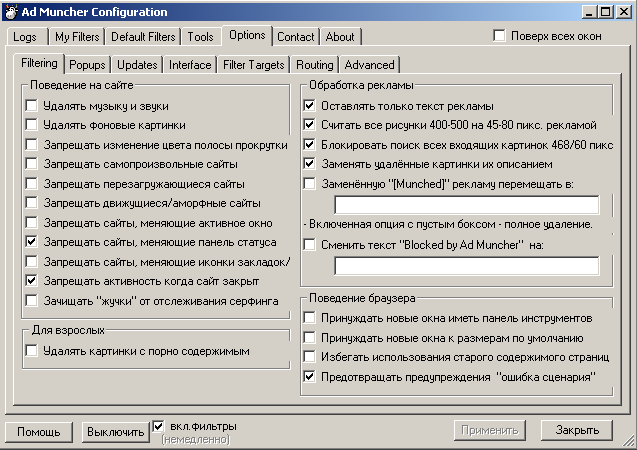637x450 pixels.
Task: Uncheck 'Запрещать активность когда сайт закрыт'
Action: pyautogui.click(x=31, y=281)
